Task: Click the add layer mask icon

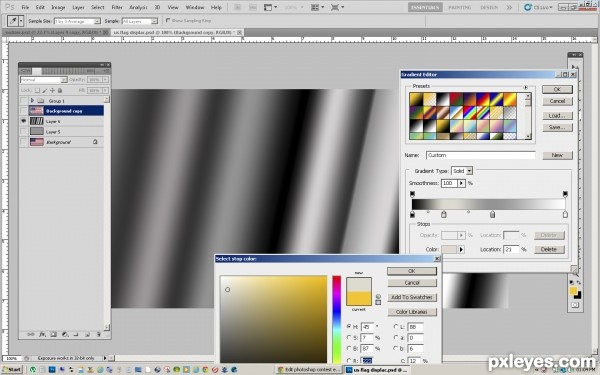Action: [53, 334]
